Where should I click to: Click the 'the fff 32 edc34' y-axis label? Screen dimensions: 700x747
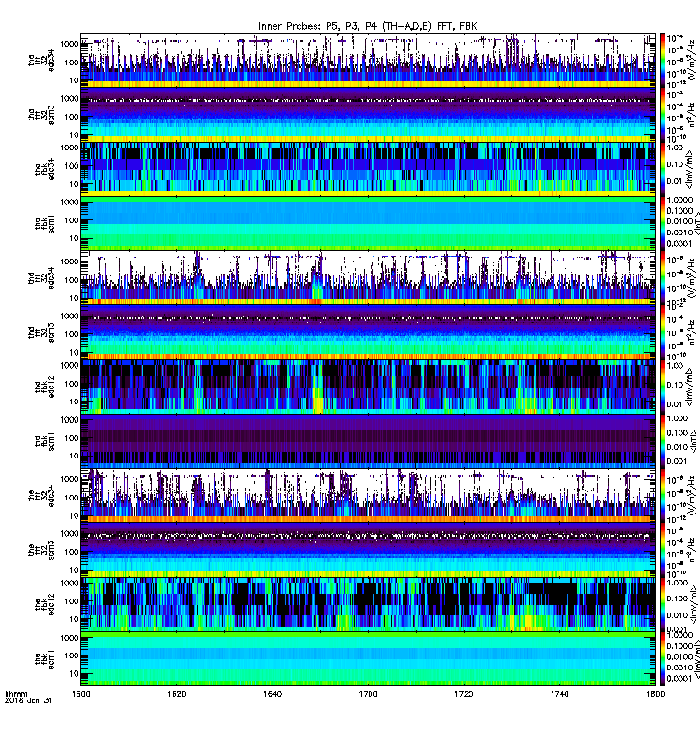click(41, 496)
